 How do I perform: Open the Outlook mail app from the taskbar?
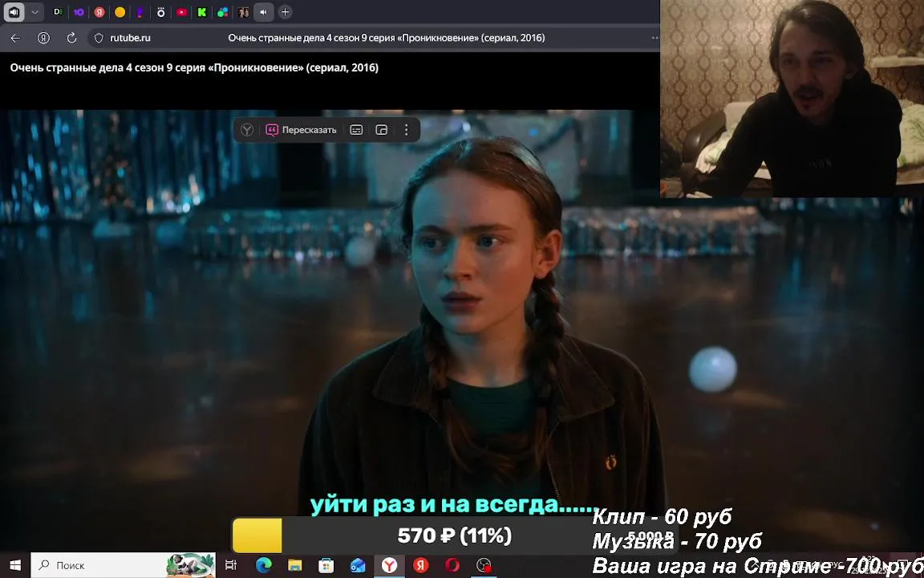357,565
